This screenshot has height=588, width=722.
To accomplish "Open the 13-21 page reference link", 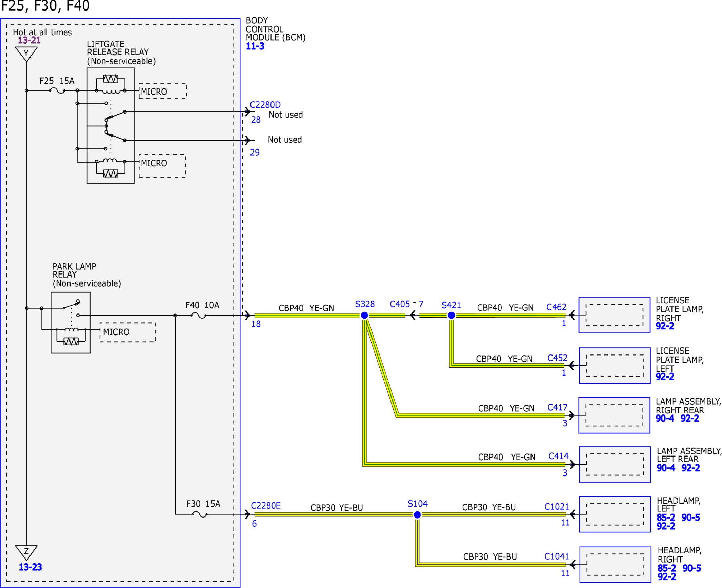I will point(29,40).
